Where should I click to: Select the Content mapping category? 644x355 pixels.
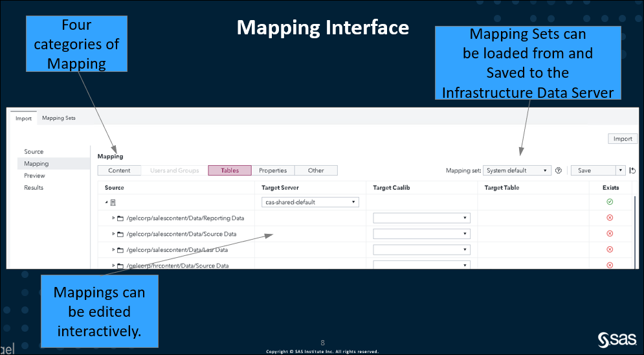click(119, 170)
